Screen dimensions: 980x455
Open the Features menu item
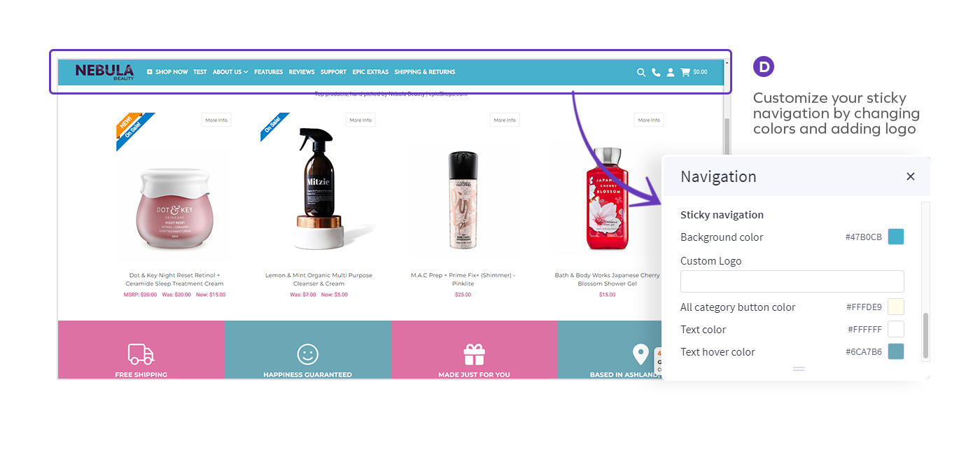pyautogui.click(x=268, y=72)
